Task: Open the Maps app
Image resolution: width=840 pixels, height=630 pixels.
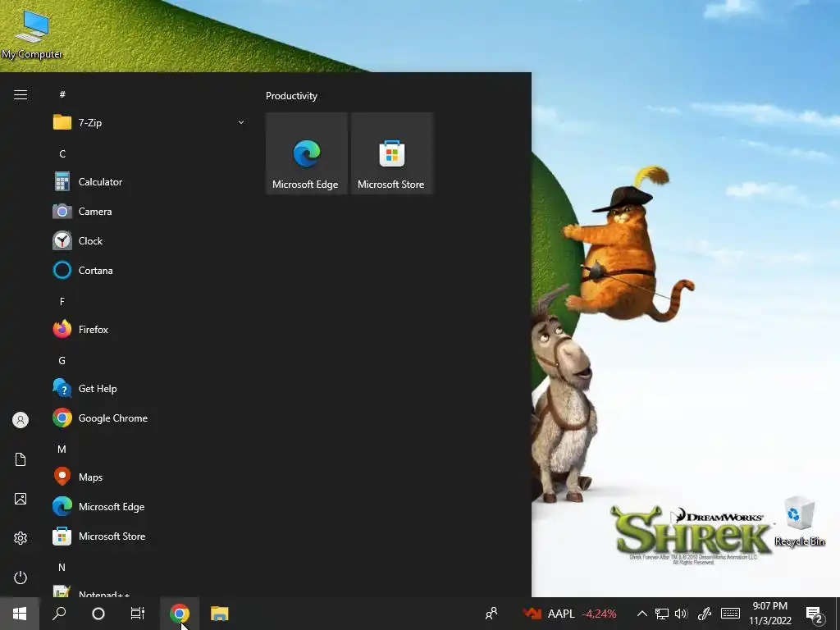Action: 148,477
